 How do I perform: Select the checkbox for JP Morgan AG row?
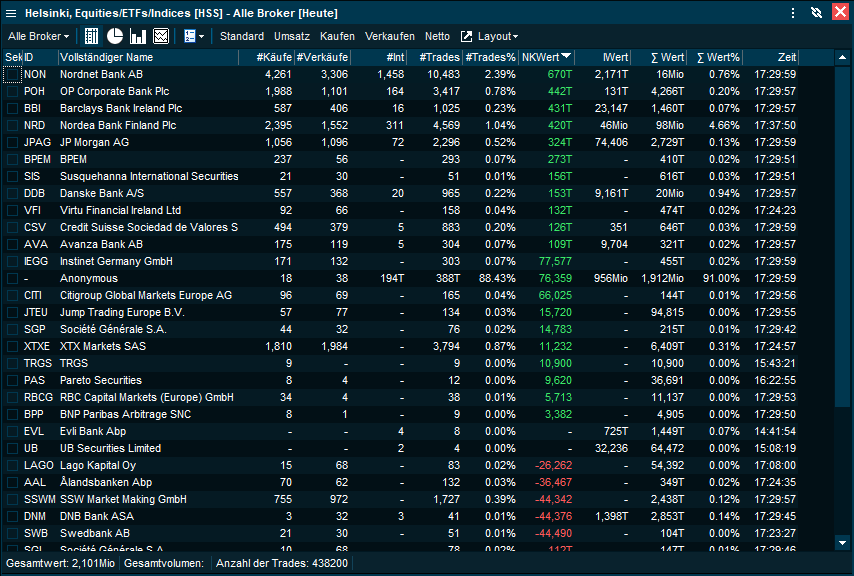pos(11,143)
